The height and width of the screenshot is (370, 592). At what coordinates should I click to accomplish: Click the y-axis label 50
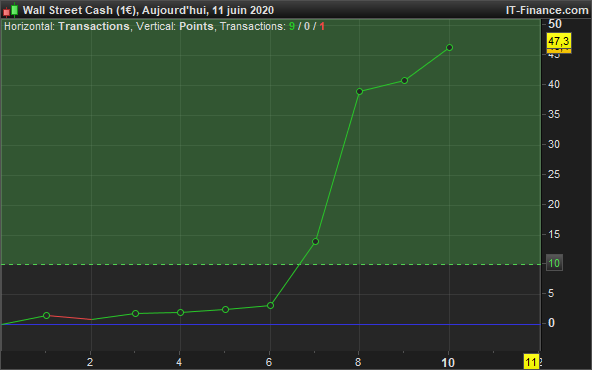[555, 24]
